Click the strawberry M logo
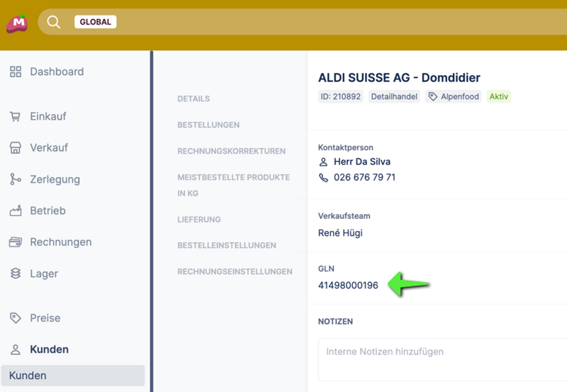 pyautogui.click(x=17, y=23)
